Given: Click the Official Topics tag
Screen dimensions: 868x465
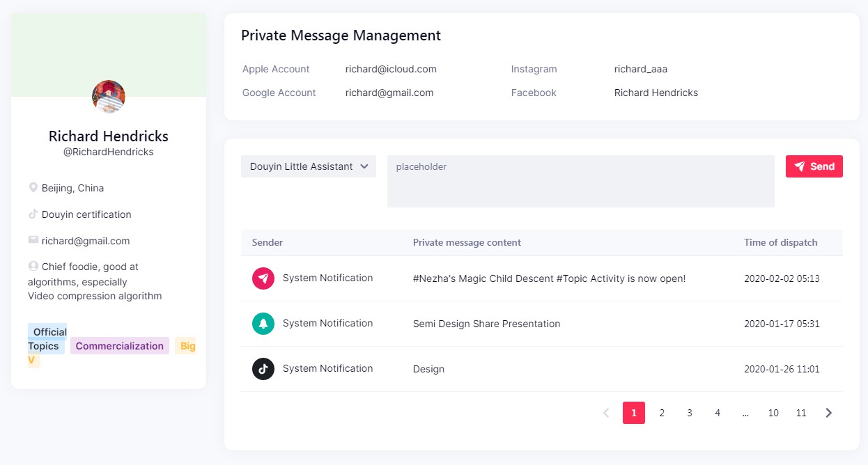Looking at the screenshot, I should pyautogui.click(x=47, y=339).
